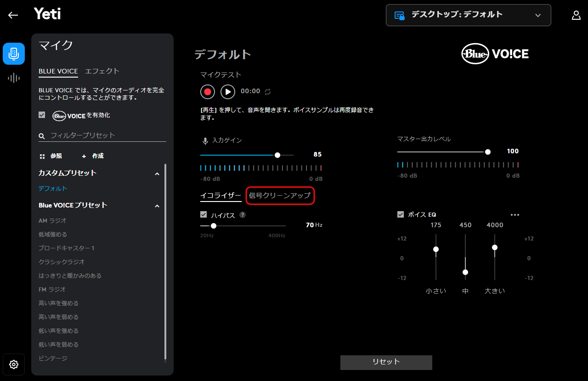Uncheck the ボイス EQ checkbox
This screenshot has width=588, height=381.
click(x=401, y=214)
